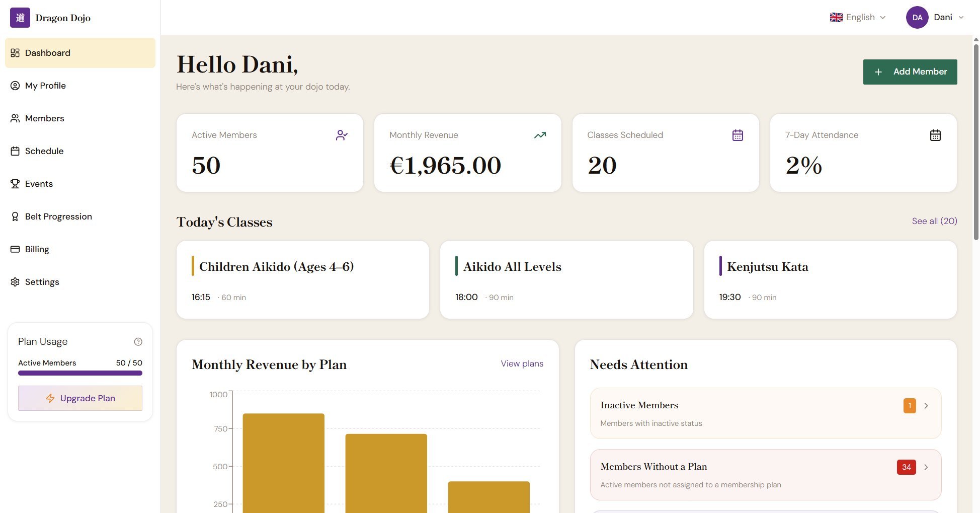Click the middle revenue chart bar
The image size is (980, 513).
coord(386,473)
